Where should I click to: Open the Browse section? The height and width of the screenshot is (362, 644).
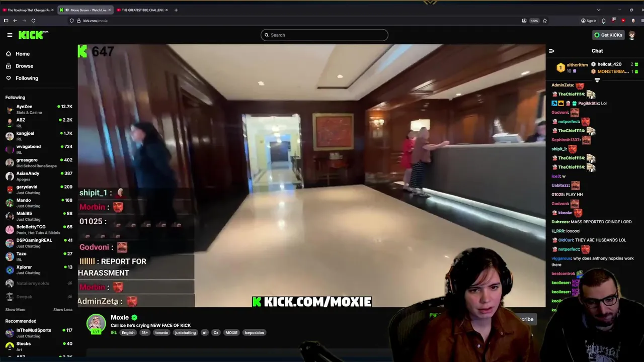(x=24, y=66)
